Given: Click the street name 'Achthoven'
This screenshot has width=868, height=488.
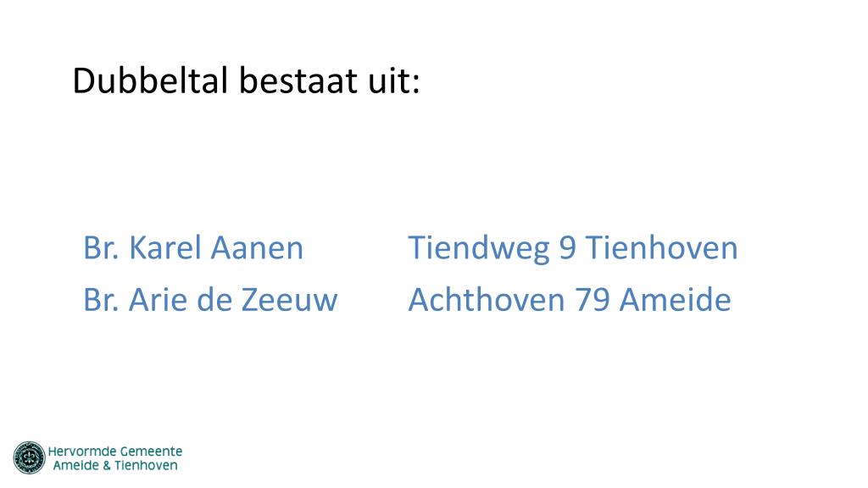Looking at the screenshot, I should (487, 300).
